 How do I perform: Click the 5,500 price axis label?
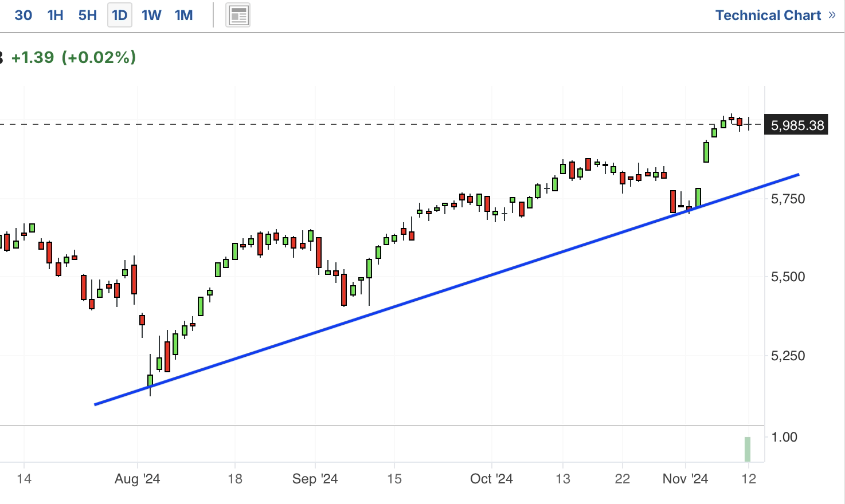pos(788,277)
